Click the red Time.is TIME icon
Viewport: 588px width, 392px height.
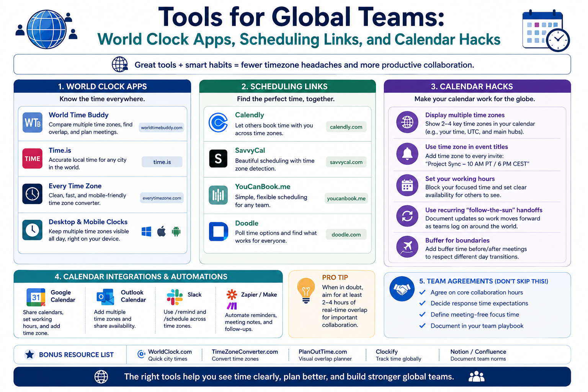click(x=33, y=158)
